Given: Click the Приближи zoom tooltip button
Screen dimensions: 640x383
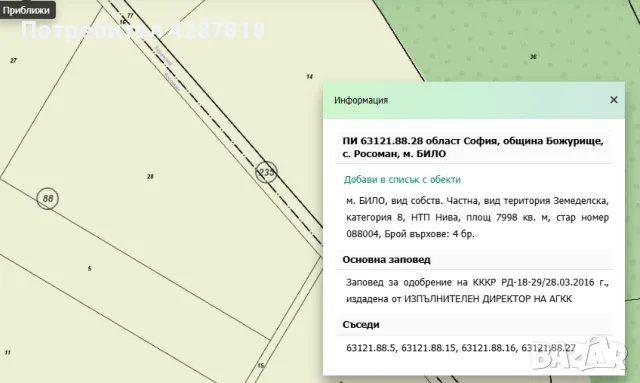Looking at the screenshot, I should (x=27, y=10).
